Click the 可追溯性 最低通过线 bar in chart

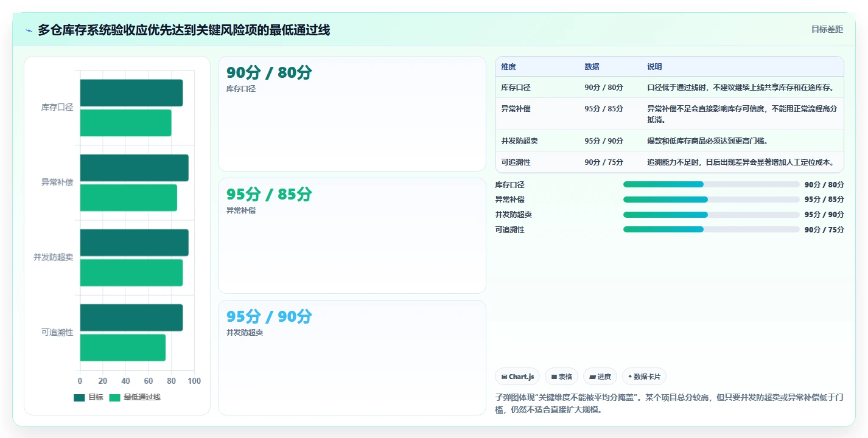[122, 347]
